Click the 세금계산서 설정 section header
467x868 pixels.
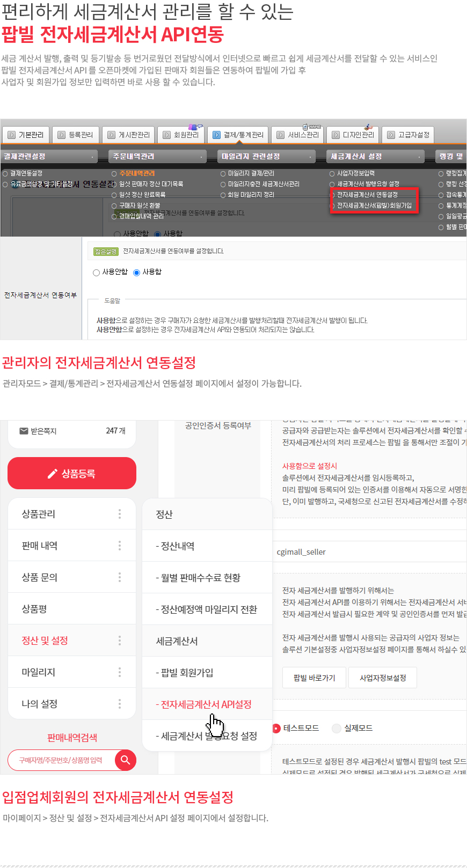tap(376, 156)
